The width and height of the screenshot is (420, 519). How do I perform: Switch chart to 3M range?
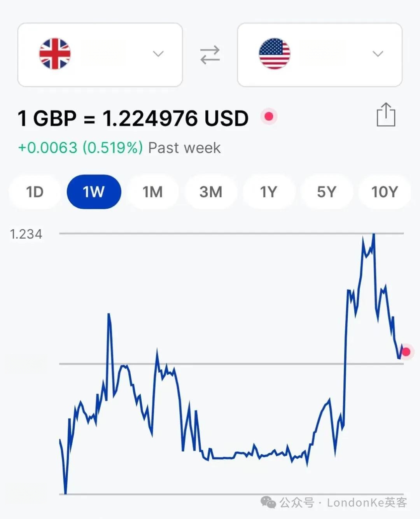tap(211, 192)
